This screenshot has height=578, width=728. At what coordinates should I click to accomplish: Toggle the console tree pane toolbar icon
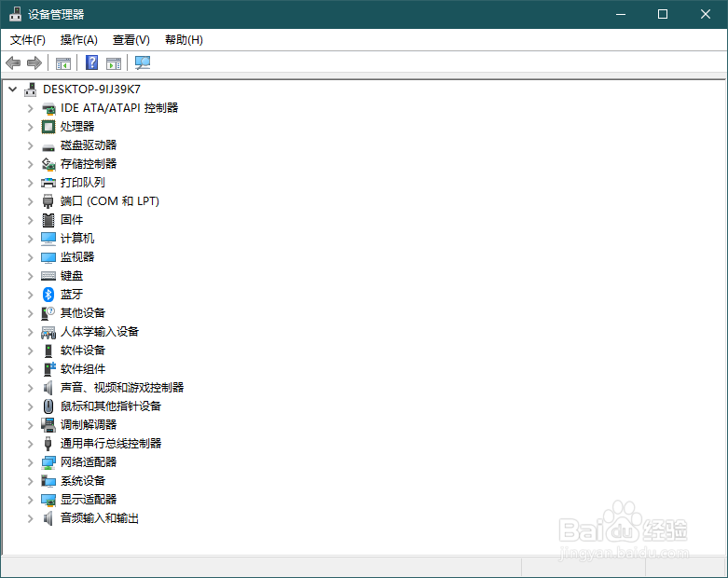pyautogui.click(x=63, y=63)
